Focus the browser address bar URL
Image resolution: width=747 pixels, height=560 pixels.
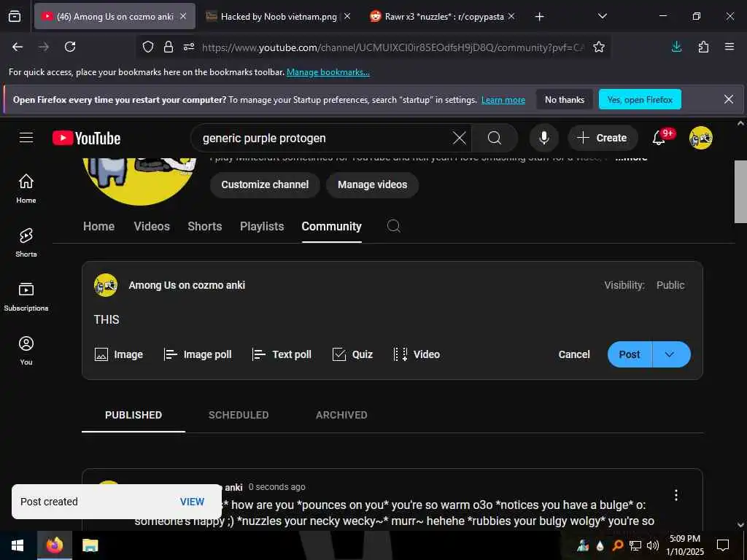coord(392,47)
